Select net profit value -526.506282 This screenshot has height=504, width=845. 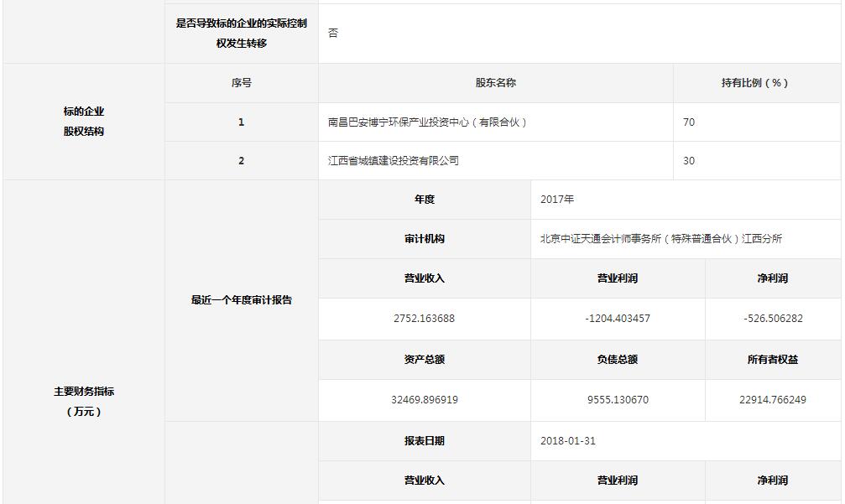[x=773, y=319]
